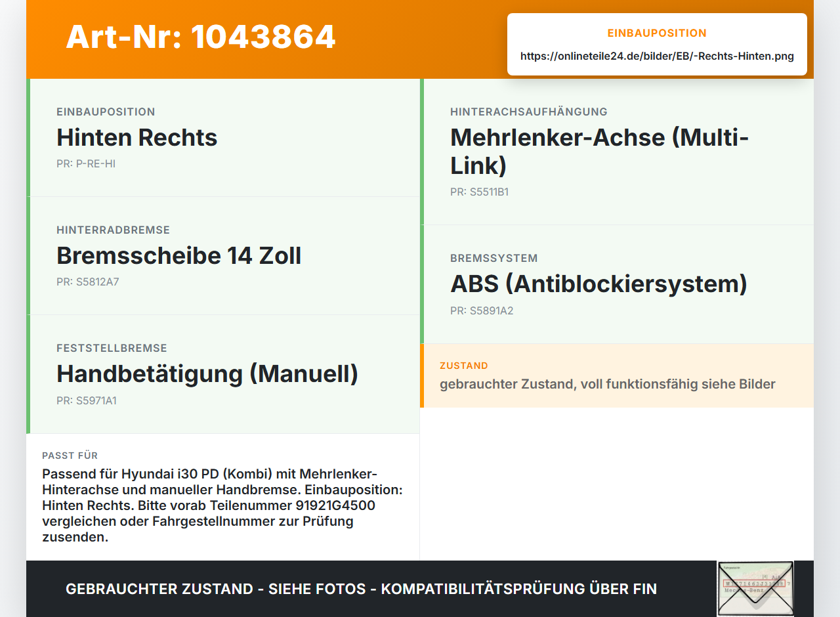
Task: Select the ABS (Antiblockiersystem) value
Action: 599,284
